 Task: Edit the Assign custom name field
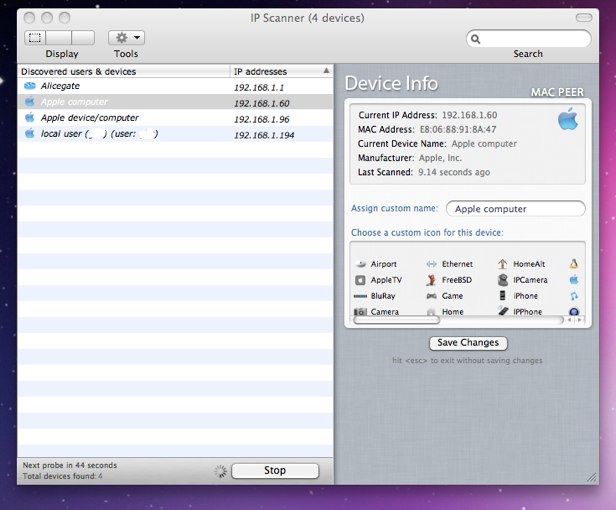click(516, 209)
